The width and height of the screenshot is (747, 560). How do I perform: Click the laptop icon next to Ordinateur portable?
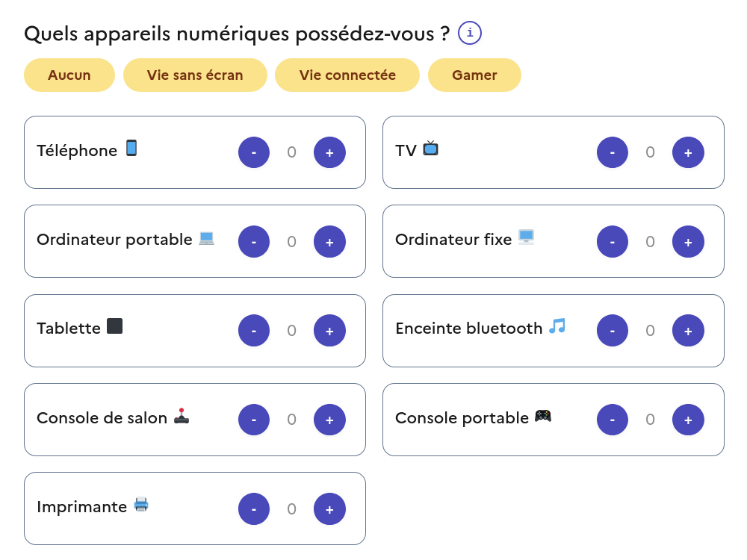coord(206,238)
